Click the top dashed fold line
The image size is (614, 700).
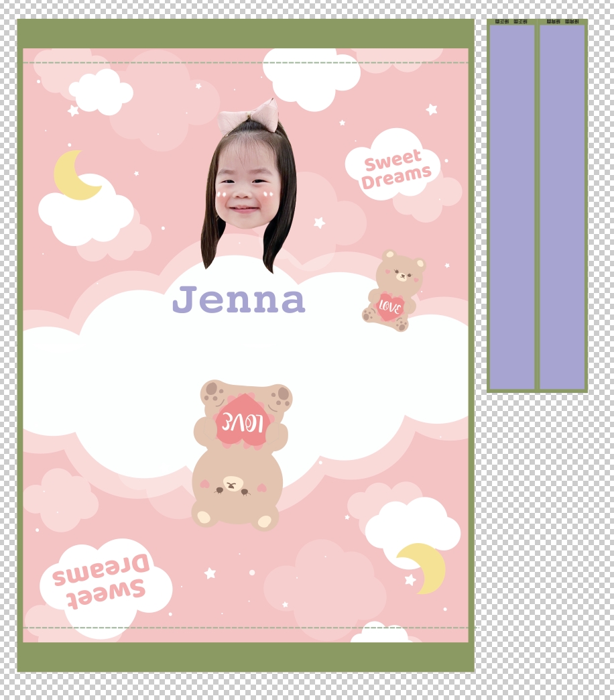point(245,63)
